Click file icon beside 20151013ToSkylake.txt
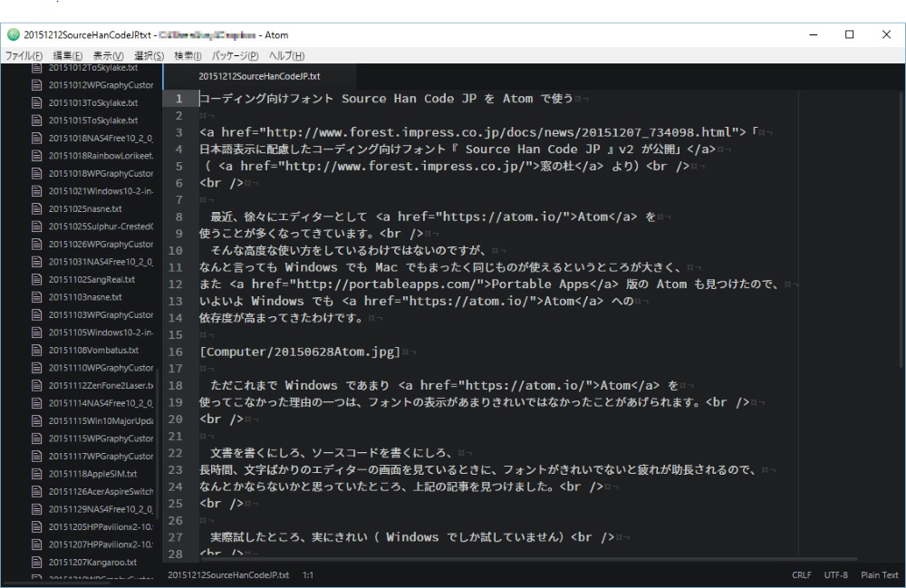906x588 pixels. (37, 102)
